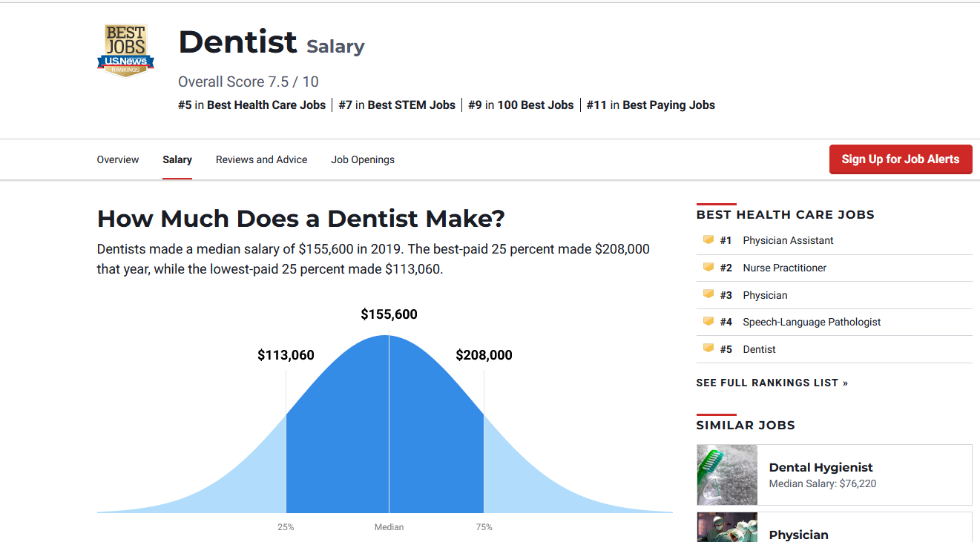Image resolution: width=980 pixels, height=542 pixels.
Task: Click the badge icon beside Nurse Practitioner
Action: click(708, 268)
